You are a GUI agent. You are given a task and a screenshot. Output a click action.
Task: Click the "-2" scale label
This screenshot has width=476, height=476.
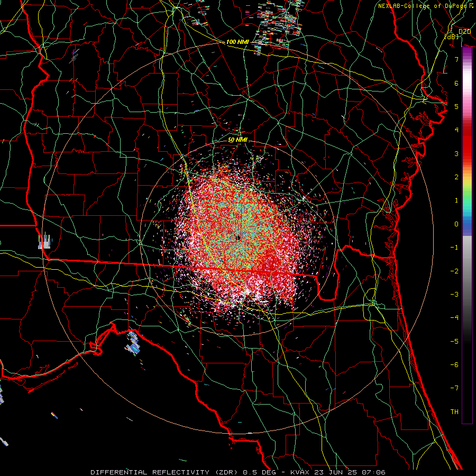pyautogui.click(x=454, y=271)
